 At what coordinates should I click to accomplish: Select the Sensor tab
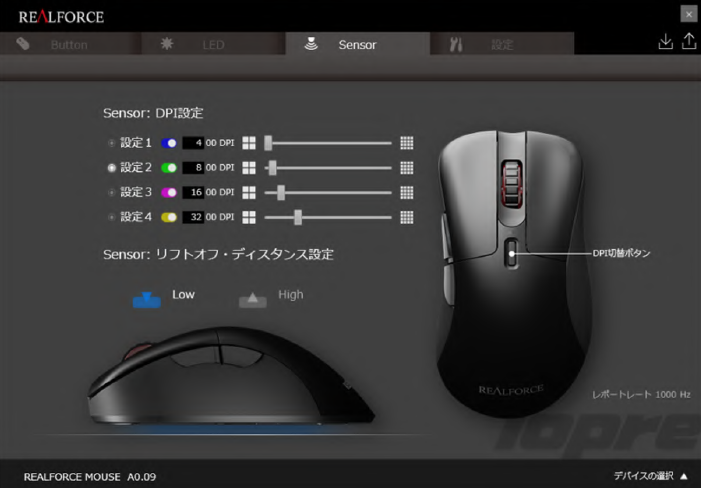click(358, 44)
